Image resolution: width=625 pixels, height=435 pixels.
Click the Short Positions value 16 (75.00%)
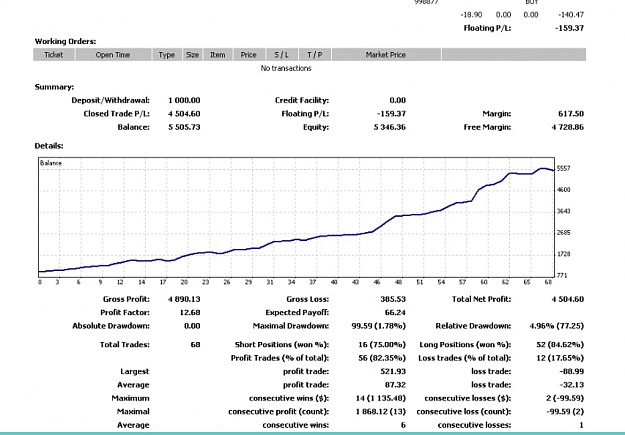pos(382,344)
